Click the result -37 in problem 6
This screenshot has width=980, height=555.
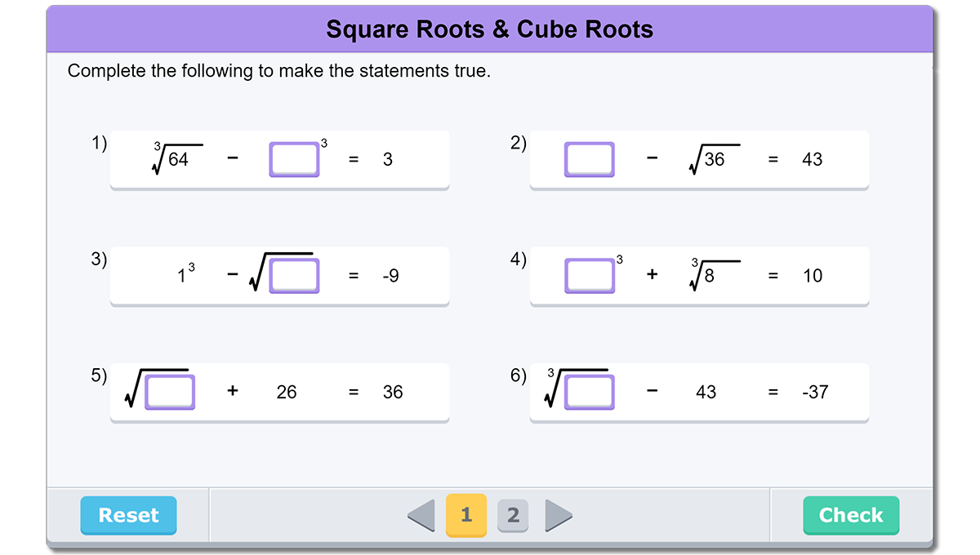pyautogui.click(x=814, y=393)
